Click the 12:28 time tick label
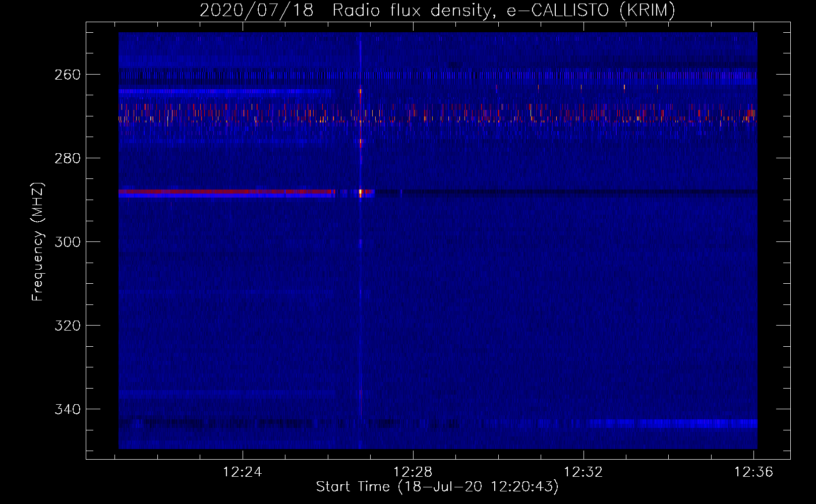This screenshot has height=504, width=816. click(x=413, y=472)
